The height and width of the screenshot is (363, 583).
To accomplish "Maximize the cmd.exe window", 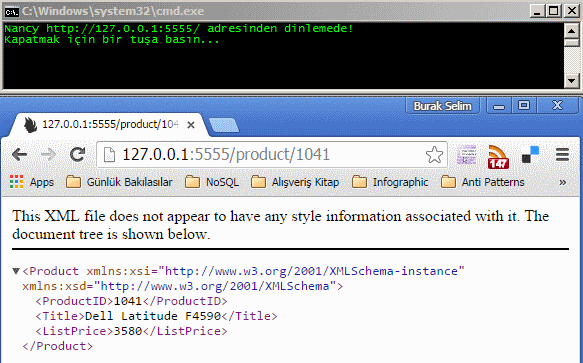I will pos(554,11).
